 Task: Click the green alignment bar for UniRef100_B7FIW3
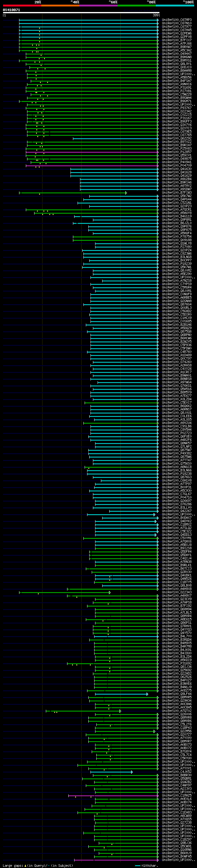[73, 193]
